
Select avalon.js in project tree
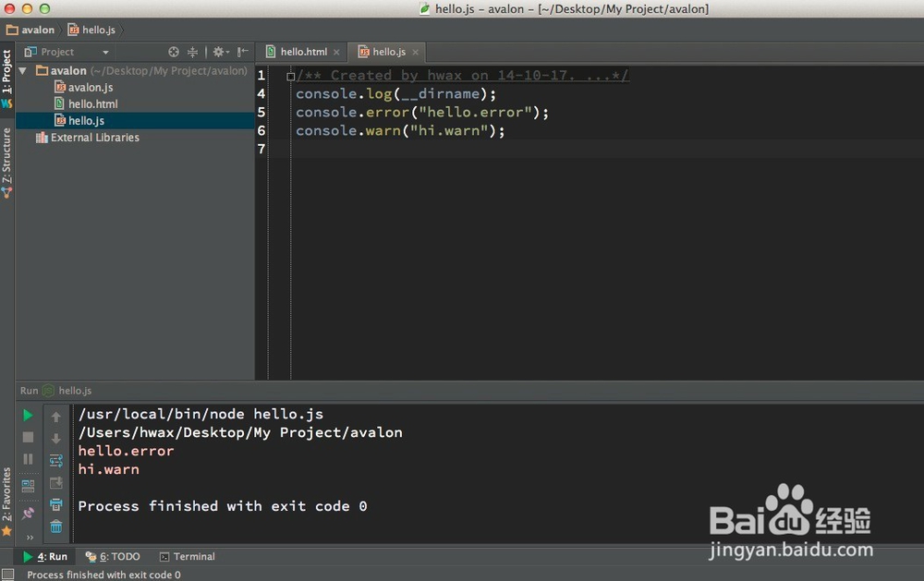click(x=91, y=87)
